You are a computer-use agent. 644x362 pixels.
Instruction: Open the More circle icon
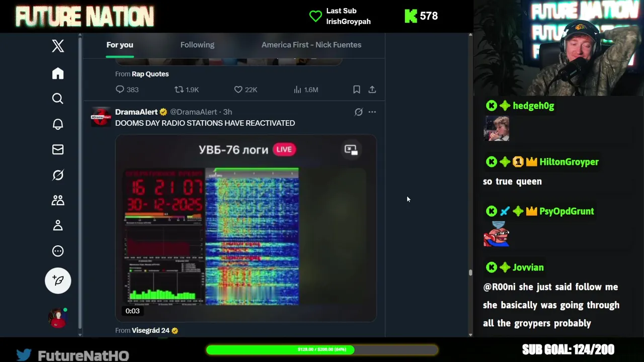pyautogui.click(x=58, y=251)
